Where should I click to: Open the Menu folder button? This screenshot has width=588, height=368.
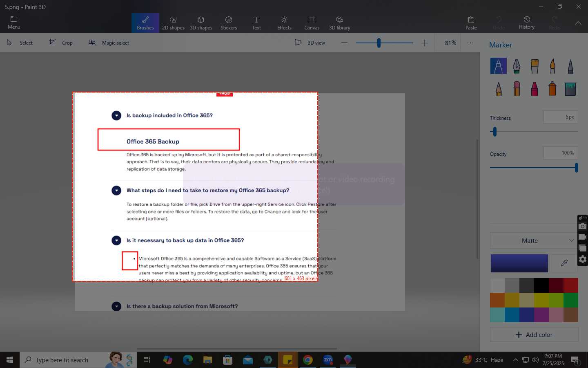coord(14,22)
